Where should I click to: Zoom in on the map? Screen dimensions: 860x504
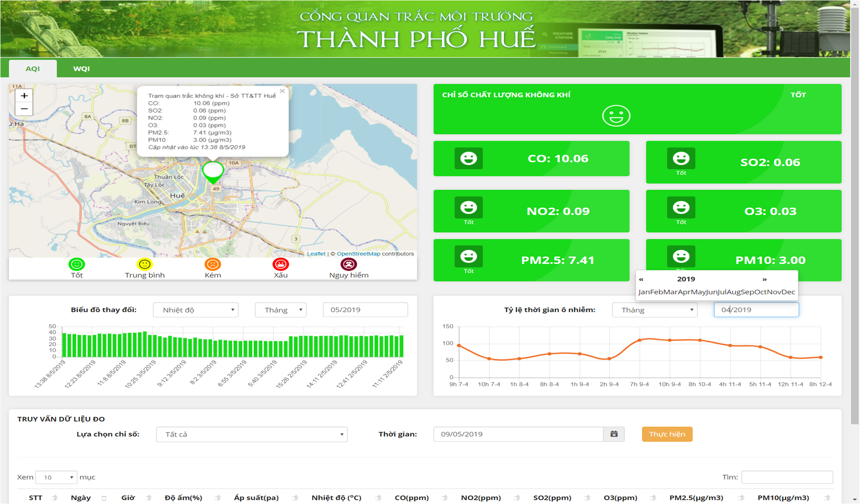24,96
